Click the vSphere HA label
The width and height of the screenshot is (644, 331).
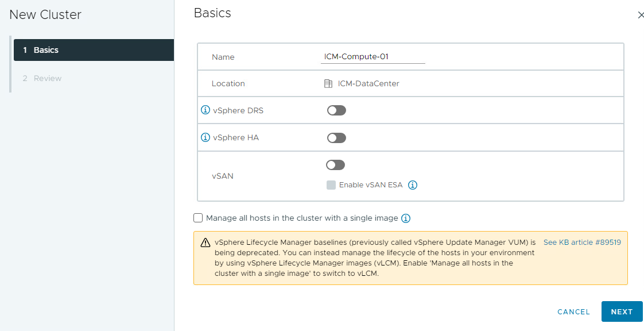tap(236, 138)
